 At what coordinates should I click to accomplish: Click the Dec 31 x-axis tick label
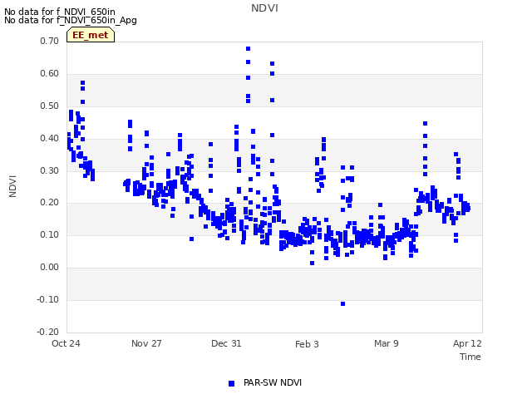(x=226, y=343)
